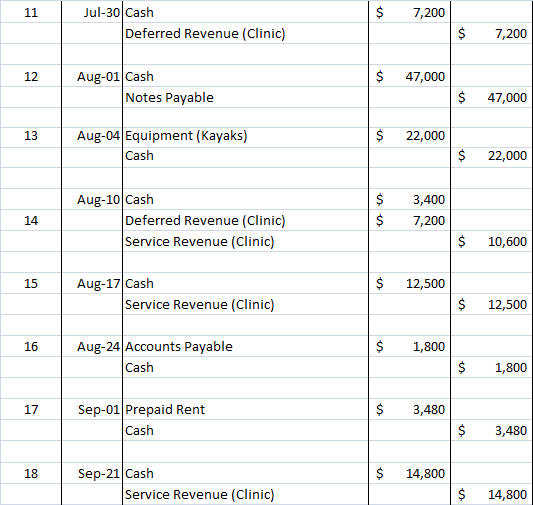Select the Cash account cell next to Aug-10
533x505 pixels.
(245, 199)
